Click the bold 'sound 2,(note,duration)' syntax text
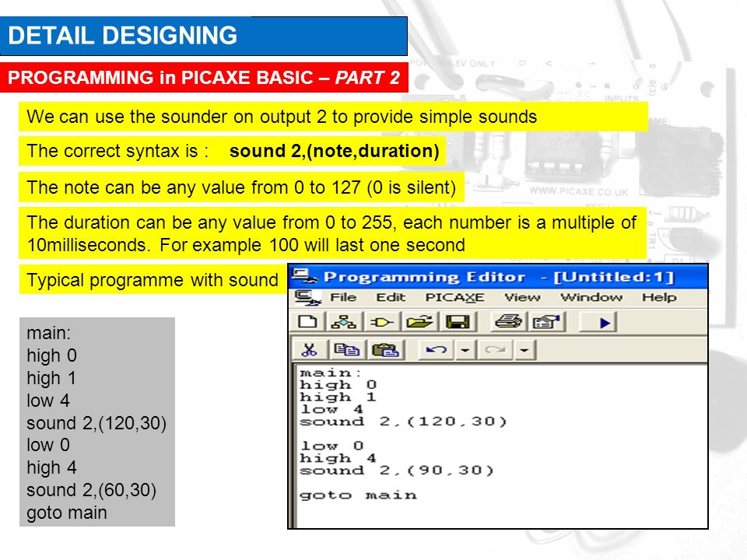 tap(334, 151)
